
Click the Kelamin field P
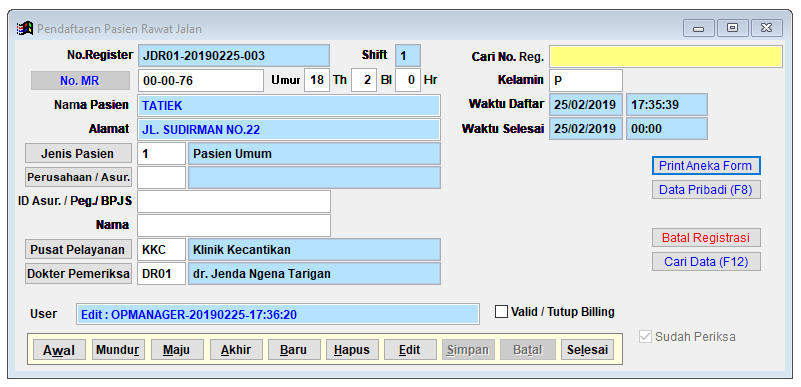point(586,81)
